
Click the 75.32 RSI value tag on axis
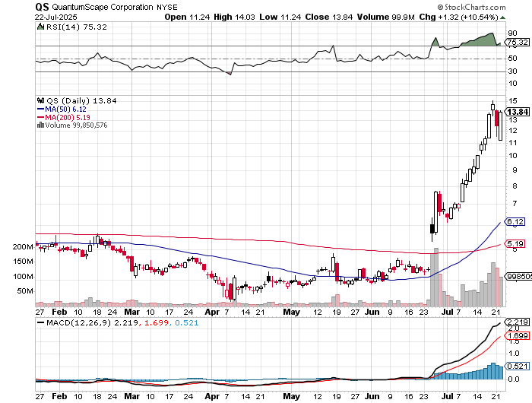(x=518, y=43)
